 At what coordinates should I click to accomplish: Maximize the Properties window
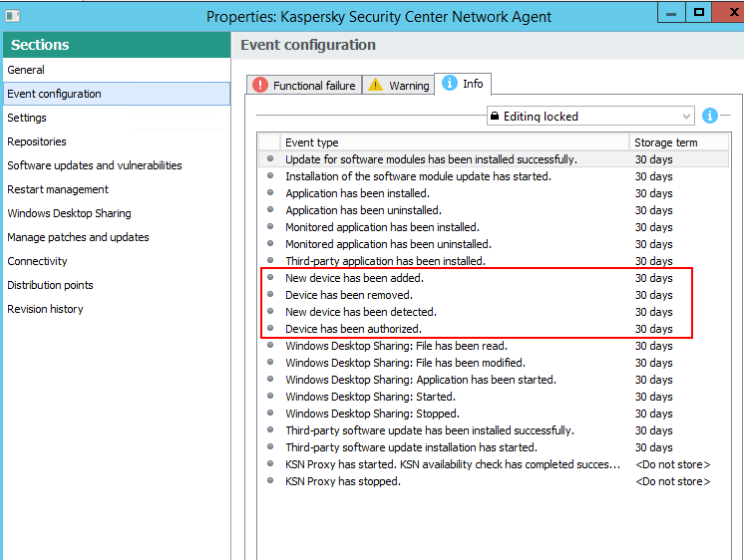tap(698, 12)
